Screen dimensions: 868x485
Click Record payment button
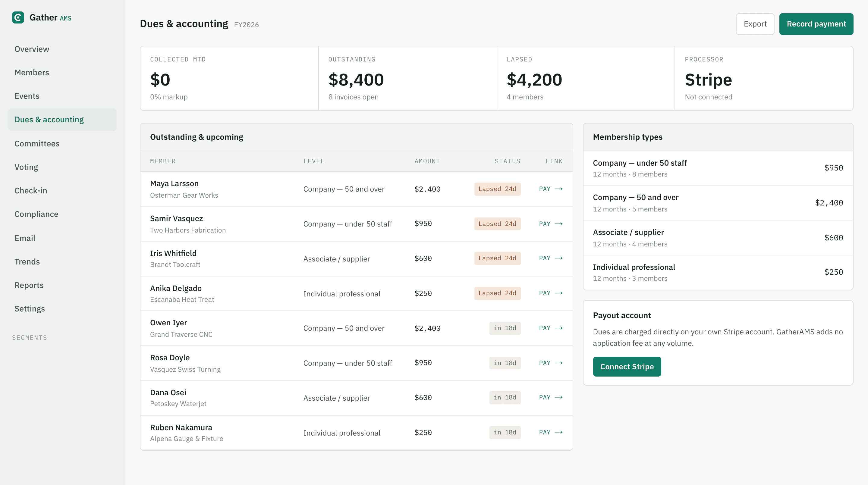tap(816, 24)
